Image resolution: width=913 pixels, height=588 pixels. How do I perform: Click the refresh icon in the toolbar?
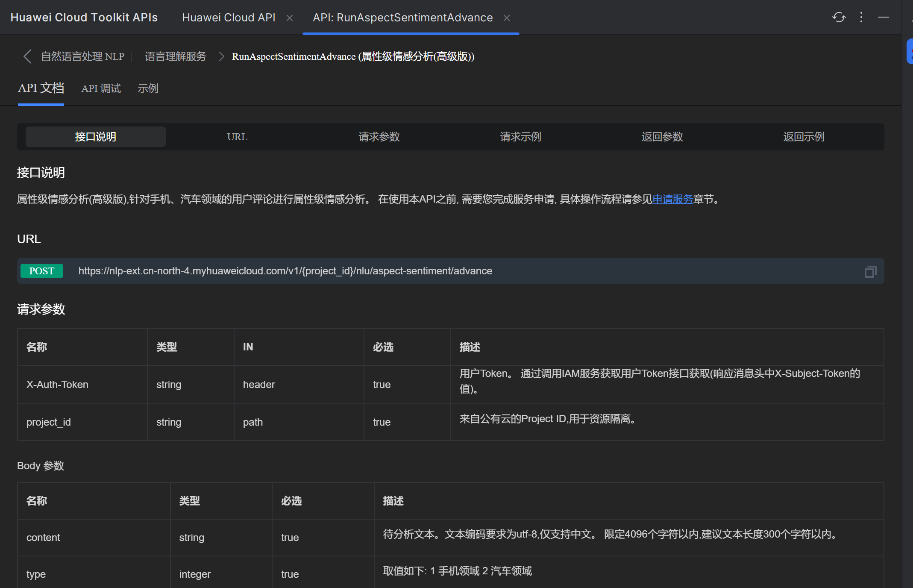pyautogui.click(x=839, y=17)
